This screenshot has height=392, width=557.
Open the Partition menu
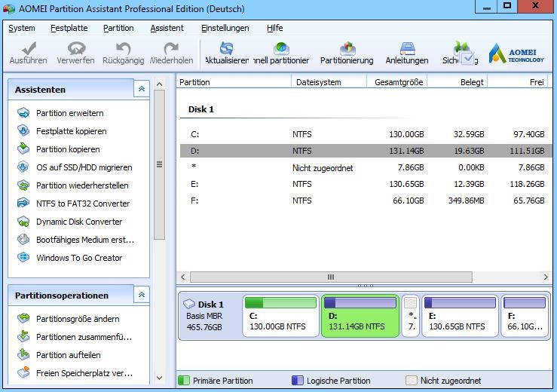click(118, 28)
